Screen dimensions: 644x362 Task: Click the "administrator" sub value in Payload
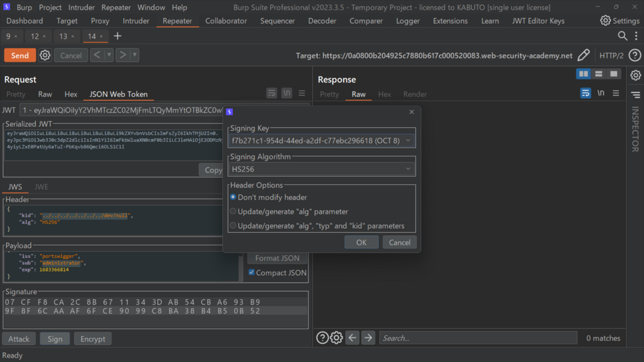click(61, 263)
